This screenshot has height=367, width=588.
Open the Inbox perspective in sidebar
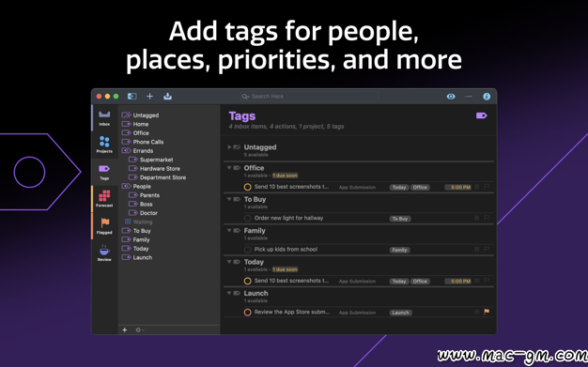click(104, 117)
